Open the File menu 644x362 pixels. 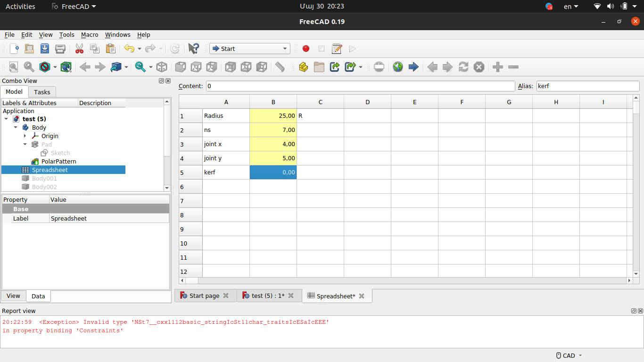coord(9,34)
